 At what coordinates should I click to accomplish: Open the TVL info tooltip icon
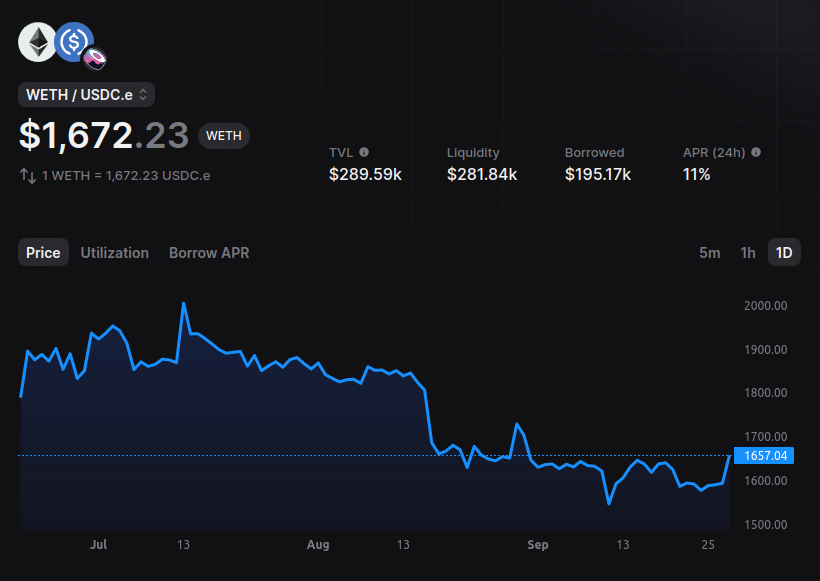(363, 152)
